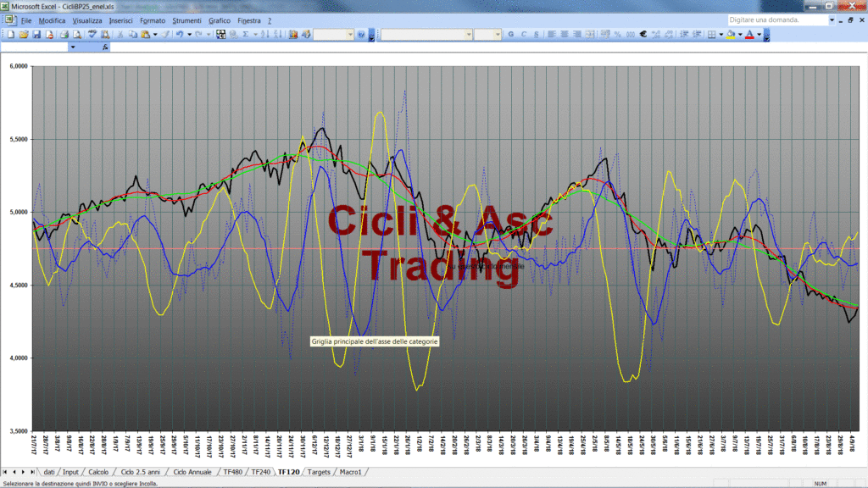Open the font size dropdown

click(x=498, y=34)
